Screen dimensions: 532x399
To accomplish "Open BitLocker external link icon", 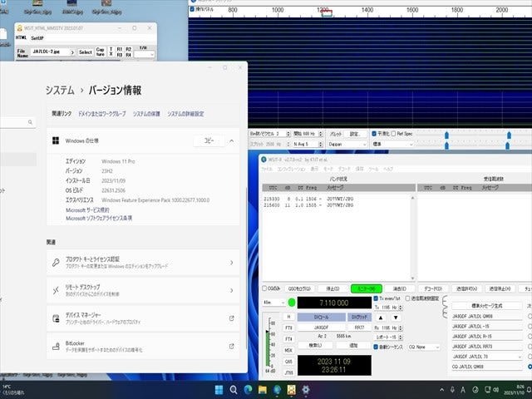I will 231,346.
